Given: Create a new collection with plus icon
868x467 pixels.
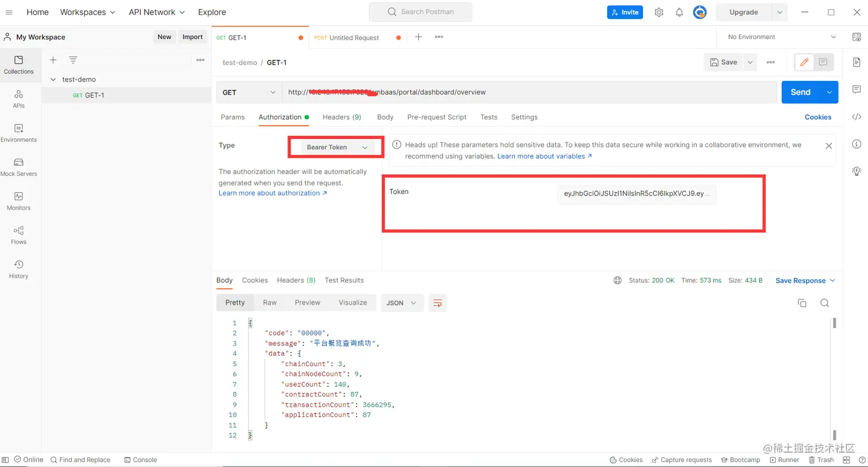Looking at the screenshot, I should coord(53,60).
